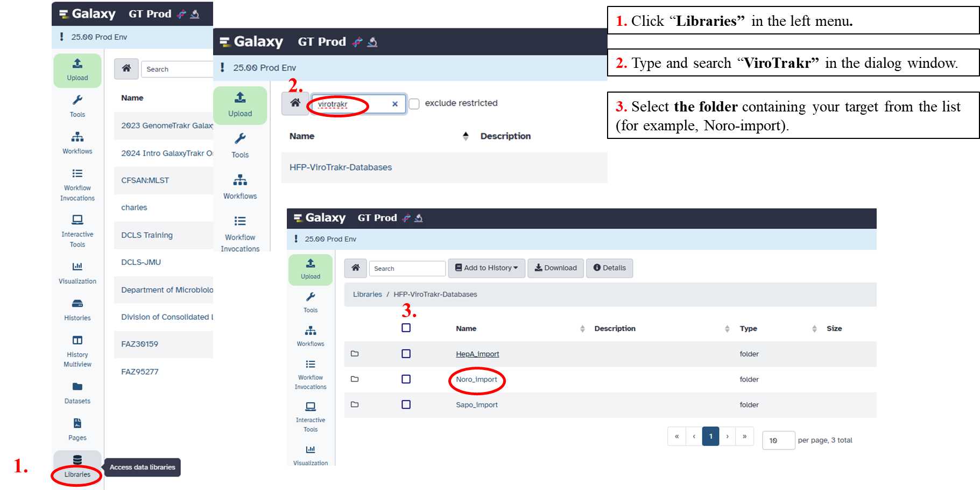Open Datasets from the sidebar
Viewport: 980px width, 490px height.
click(x=77, y=393)
